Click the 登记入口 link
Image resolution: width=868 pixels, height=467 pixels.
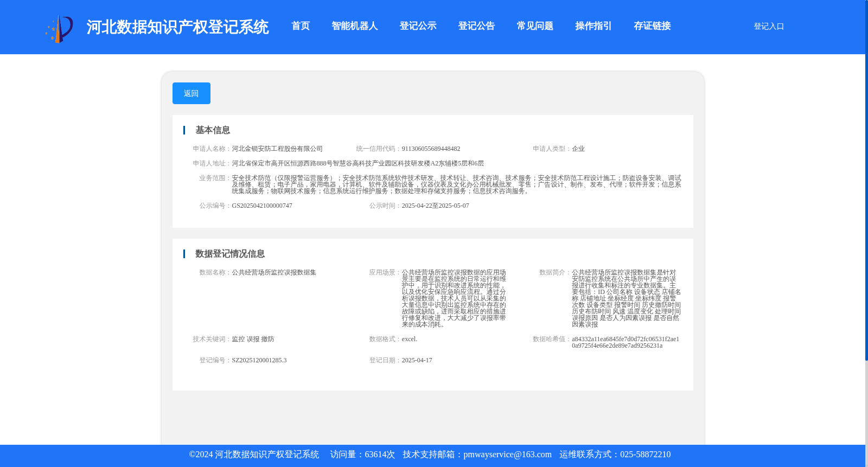(x=769, y=27)
